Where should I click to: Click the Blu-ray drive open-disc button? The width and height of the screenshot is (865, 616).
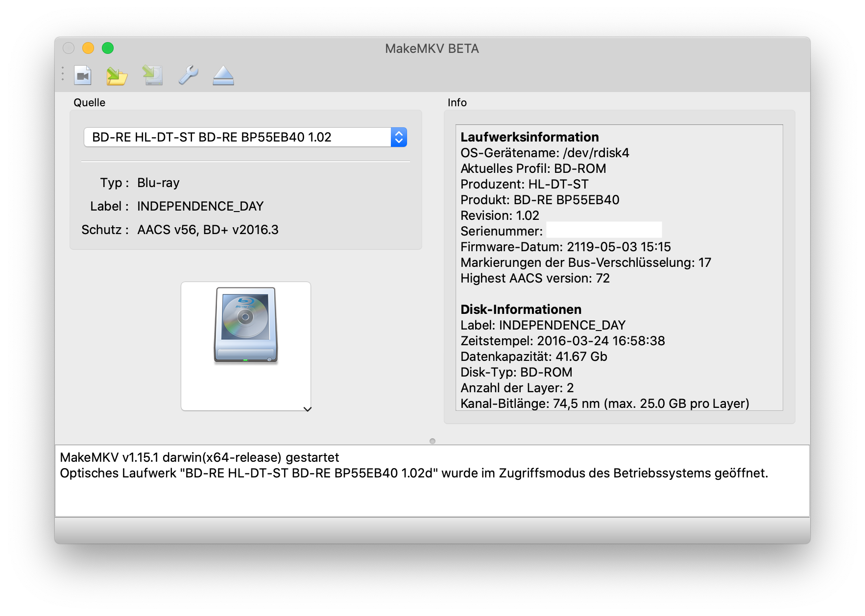246,346
